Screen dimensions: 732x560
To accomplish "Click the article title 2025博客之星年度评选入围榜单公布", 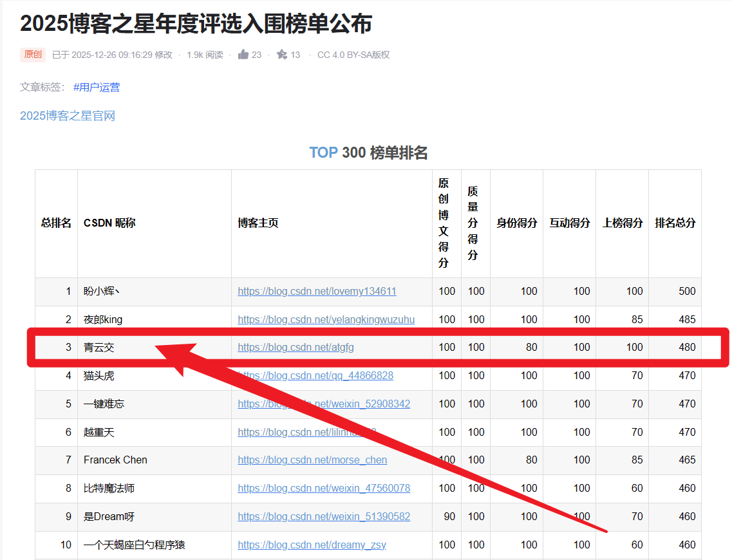I will tap(196, 24).
